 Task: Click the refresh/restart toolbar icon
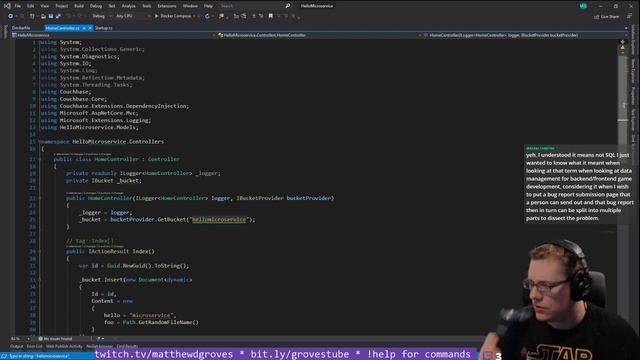207,16
